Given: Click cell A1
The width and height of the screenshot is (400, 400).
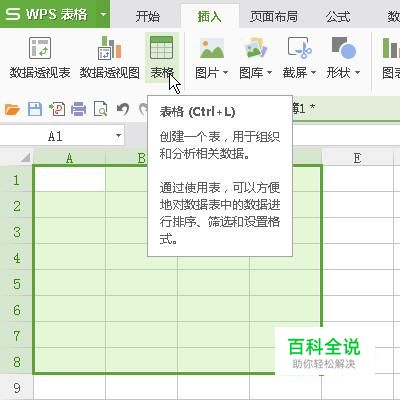Looking at the screenshot, I should pos(69,179).
